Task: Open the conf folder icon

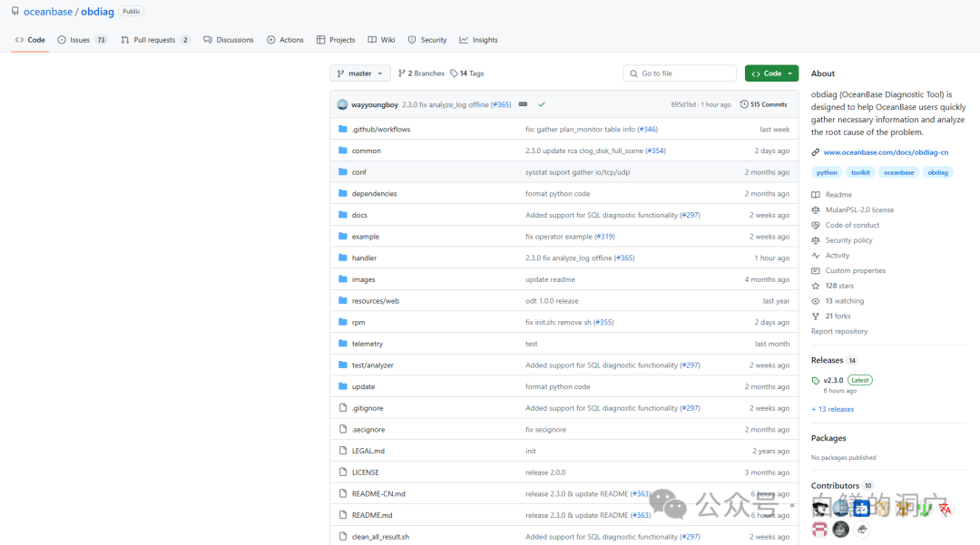Action: 342,171
